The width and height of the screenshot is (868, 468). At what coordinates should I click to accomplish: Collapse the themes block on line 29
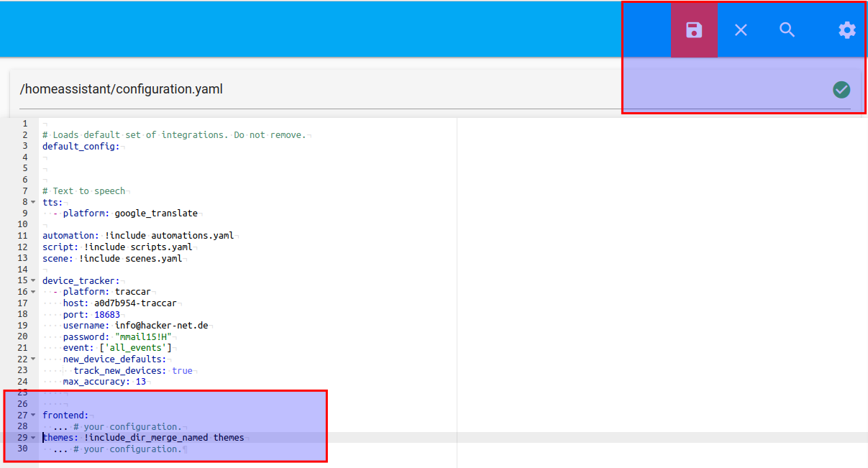[x=33, y=437]
